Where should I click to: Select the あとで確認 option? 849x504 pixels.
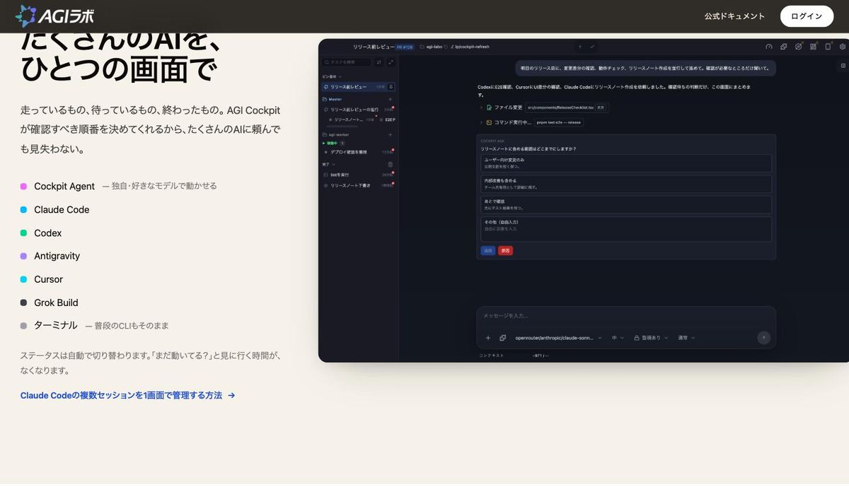[626, 204]
